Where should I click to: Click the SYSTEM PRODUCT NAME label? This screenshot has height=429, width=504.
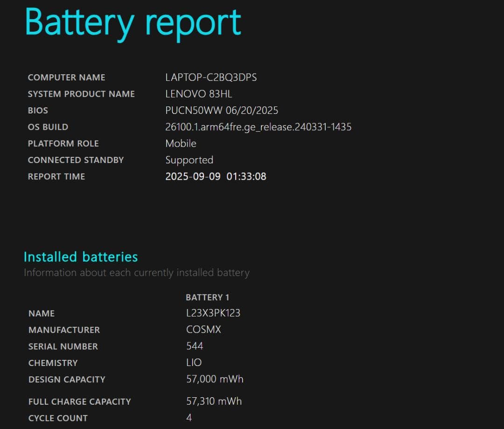coord(82,94)
